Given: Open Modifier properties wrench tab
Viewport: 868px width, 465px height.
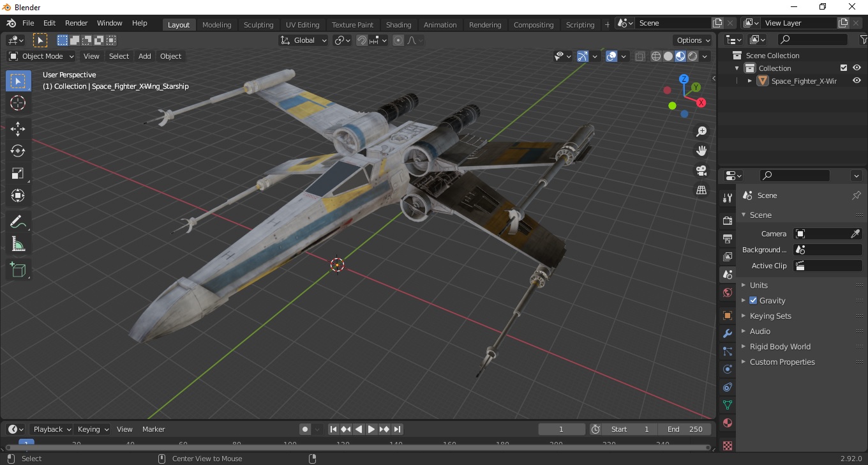Looking at the screenshot, I should point(727,333).
